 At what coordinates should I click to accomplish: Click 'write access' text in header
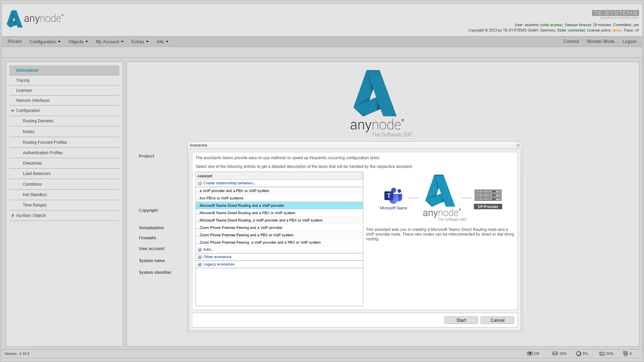551,25
